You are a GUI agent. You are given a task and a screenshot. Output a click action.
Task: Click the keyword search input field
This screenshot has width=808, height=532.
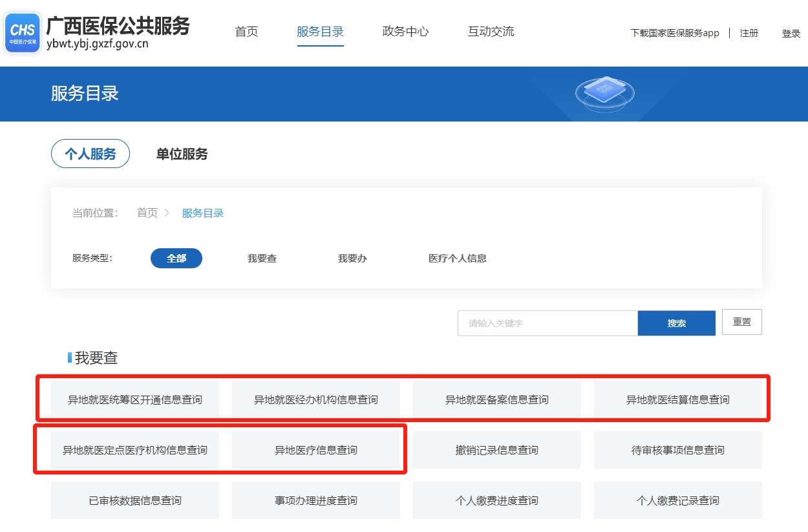547,323
